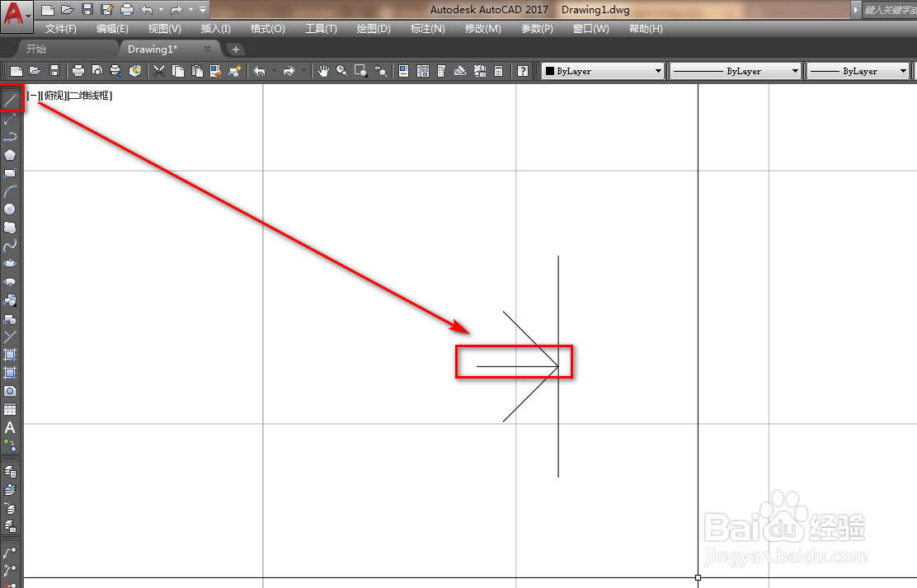Open the 绘图(D) menu

373,29
